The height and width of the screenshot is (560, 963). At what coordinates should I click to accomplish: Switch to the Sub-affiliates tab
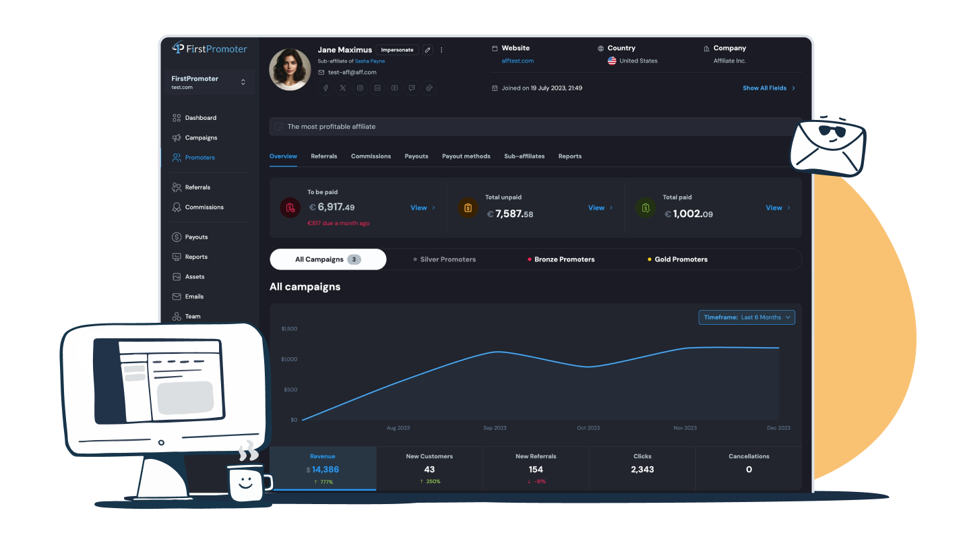[524, 156]
